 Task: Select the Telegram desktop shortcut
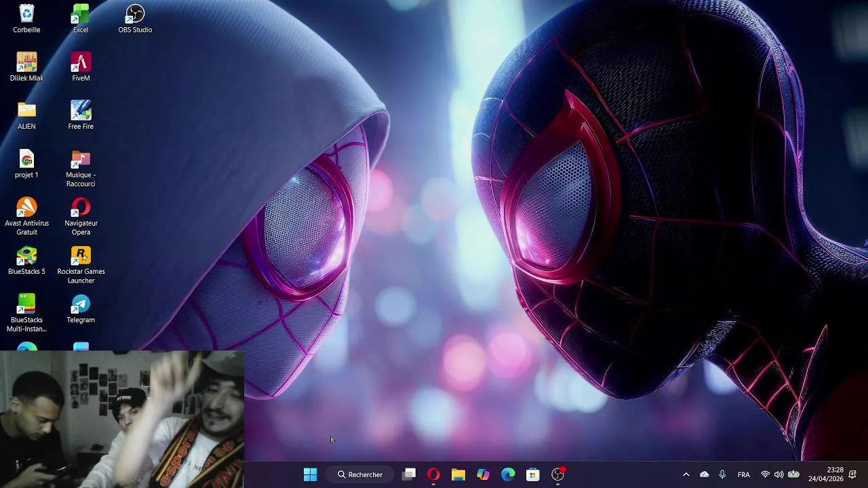pyautogui.click(x=81, y=308)
